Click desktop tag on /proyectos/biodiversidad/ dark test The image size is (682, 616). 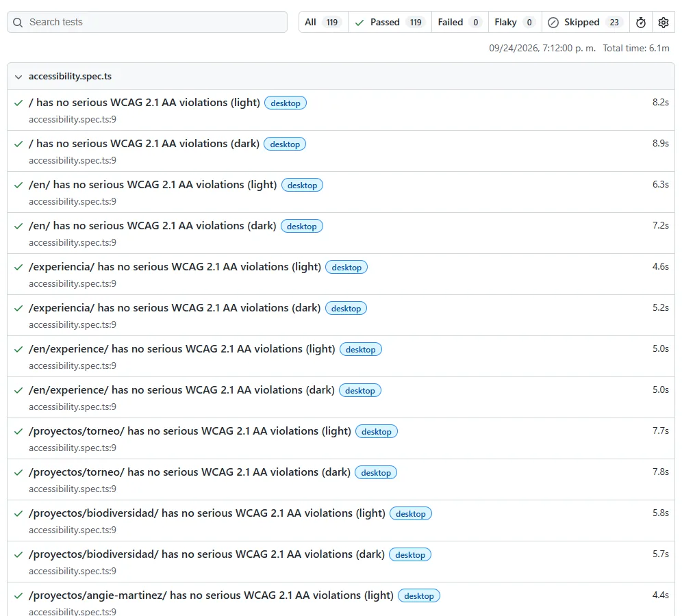[410, 554]
